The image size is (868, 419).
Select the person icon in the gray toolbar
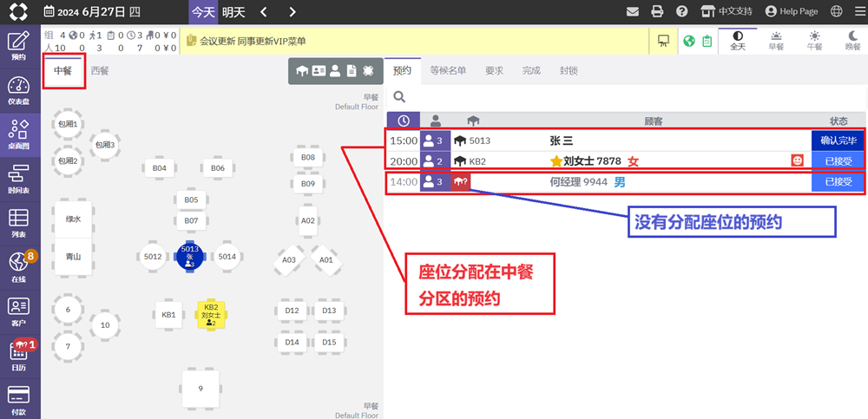[x=334, y=71]
